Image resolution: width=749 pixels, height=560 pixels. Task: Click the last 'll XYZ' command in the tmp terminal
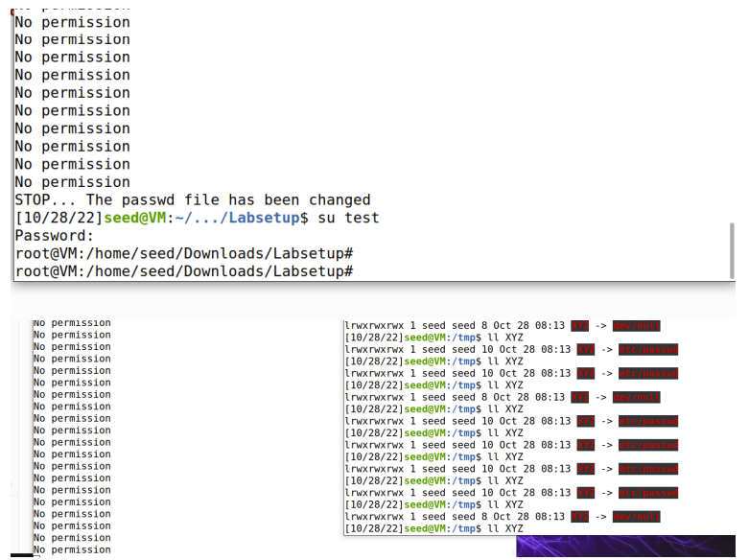point(504,528)
